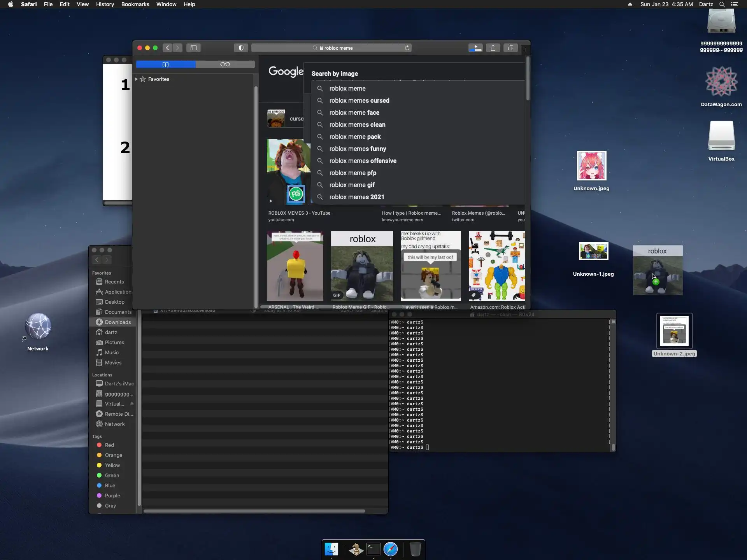The image size is (747, 560).
Task: Click the Red tag in Finder
Action: [109, 445]
